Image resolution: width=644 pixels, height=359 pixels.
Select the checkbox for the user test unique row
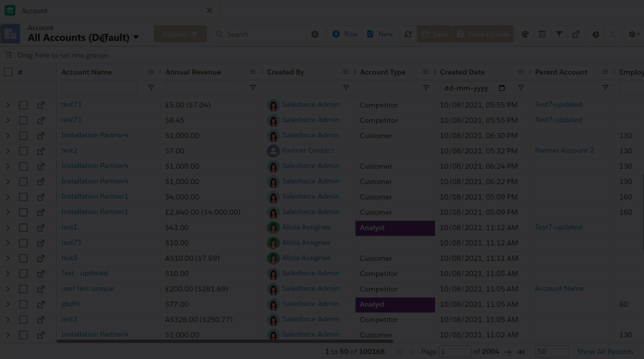pos(23,289)
